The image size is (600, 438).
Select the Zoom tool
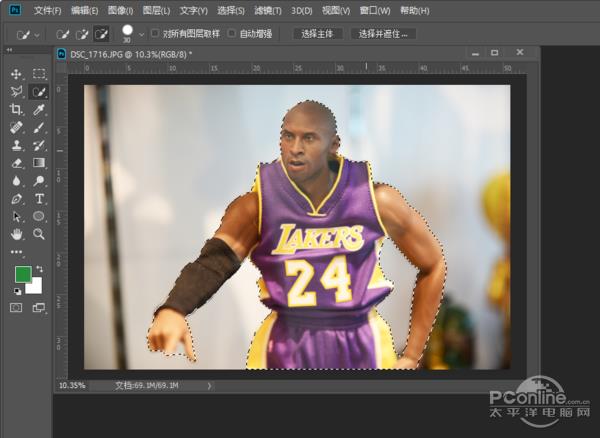[x=39, y=234]
